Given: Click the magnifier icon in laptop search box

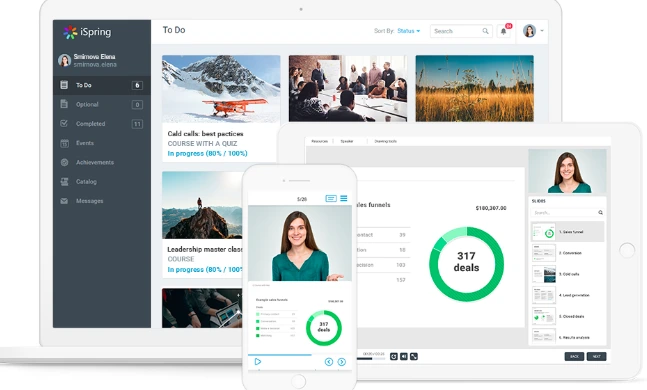Looking at the screenshot, I should [x=485, y=31].
